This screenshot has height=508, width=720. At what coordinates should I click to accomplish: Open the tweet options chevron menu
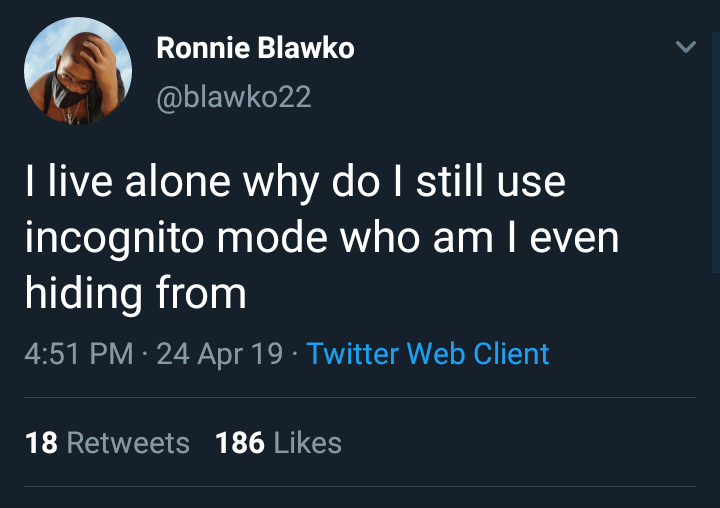tap(685, 47)
